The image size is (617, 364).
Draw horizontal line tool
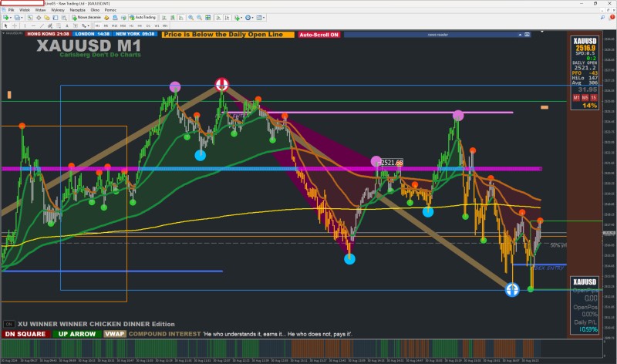tap(33, 25)
